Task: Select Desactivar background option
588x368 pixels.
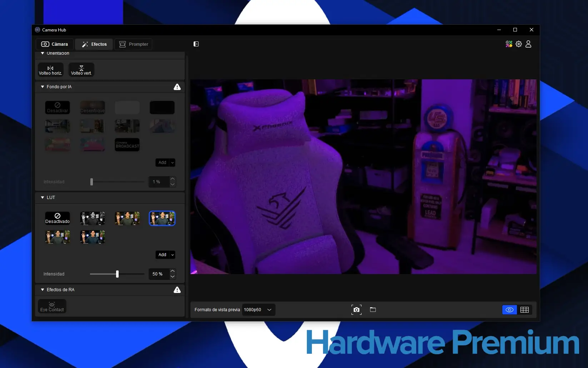Action: pos(58,108)
